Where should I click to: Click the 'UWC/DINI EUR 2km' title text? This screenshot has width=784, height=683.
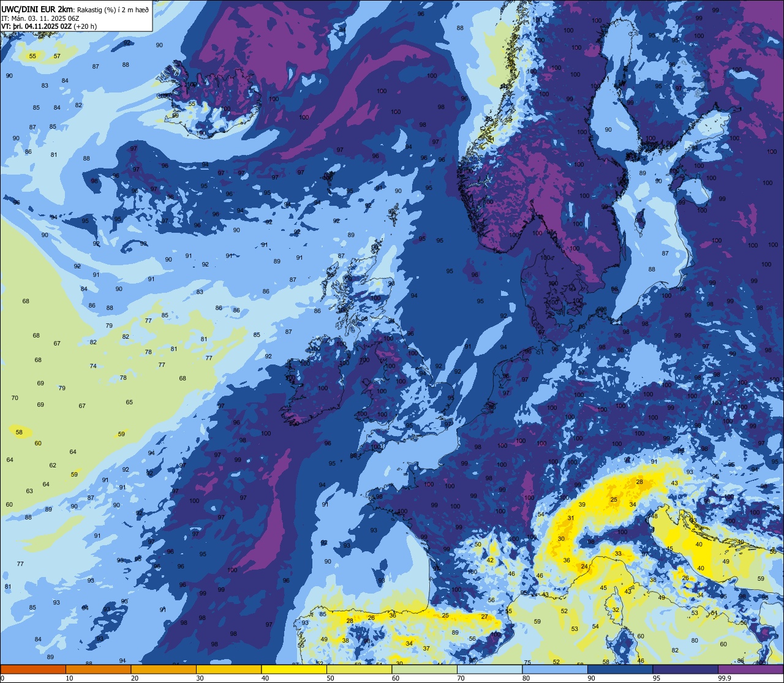click(x=37, y=10)
